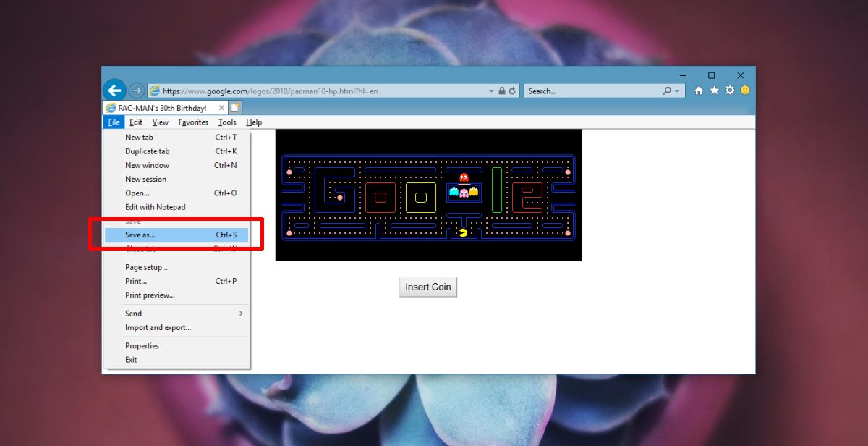Click the Refresh icon in address bar
The height and width of the screenshot is (446, 868).
(513, 91)
